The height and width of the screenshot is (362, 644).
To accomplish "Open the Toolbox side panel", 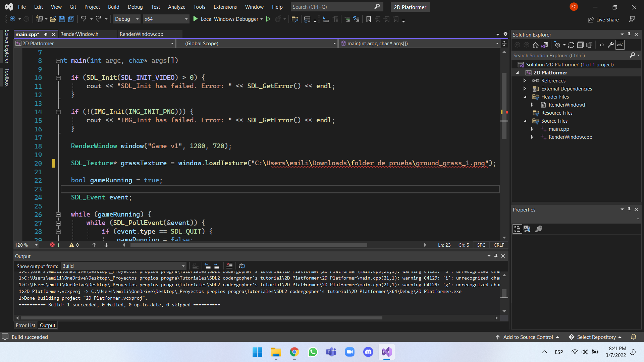I will 7,77.
